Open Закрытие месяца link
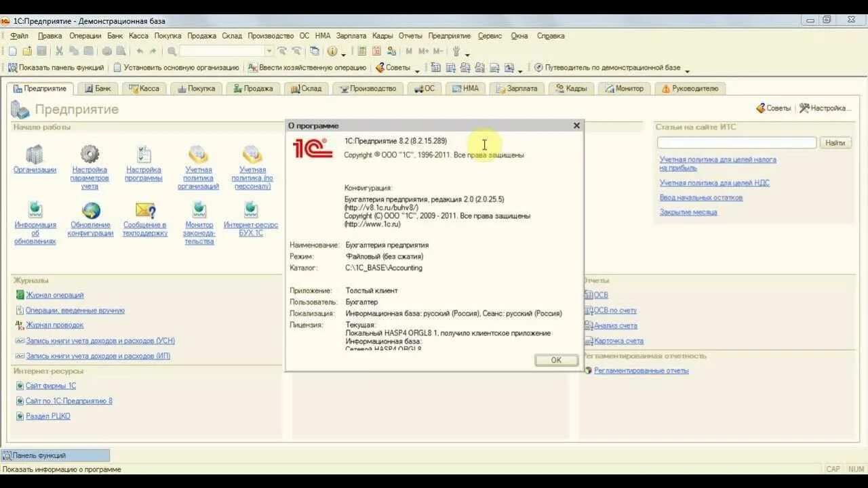 click(x=688, y=212)
